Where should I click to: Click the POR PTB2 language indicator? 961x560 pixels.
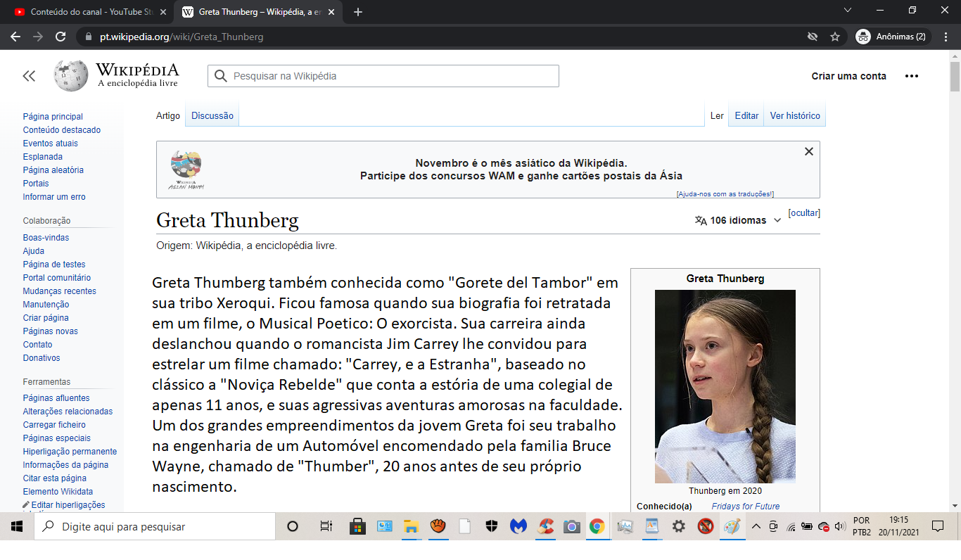[862, 526]
